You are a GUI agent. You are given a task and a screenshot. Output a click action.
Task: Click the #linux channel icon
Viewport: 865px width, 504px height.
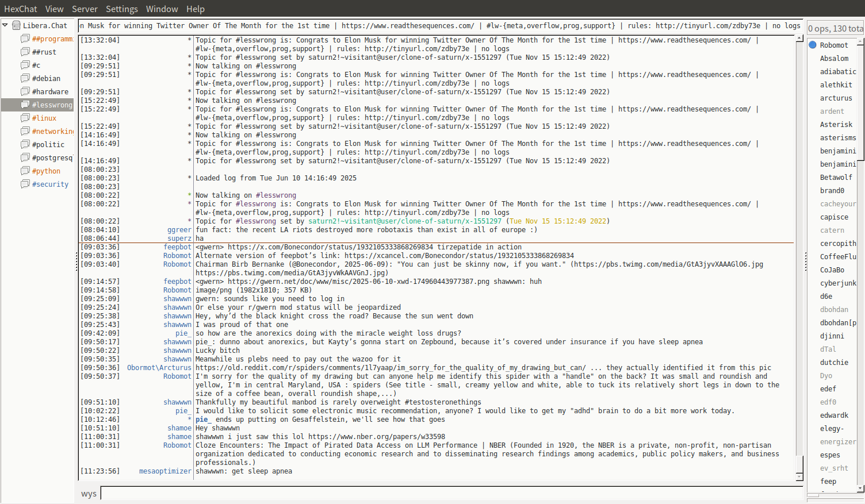coord(25,118)
